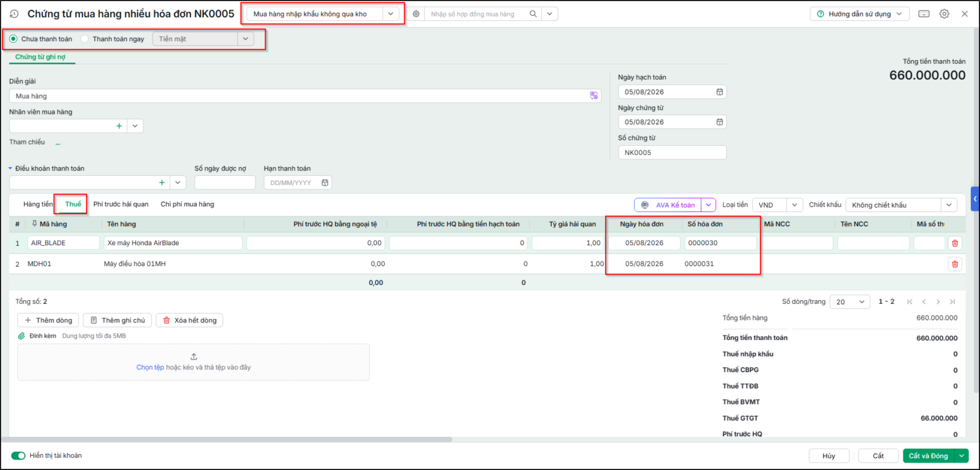Click the invoice number 0000031
Screen dimensions: 980x470
[x=699, y=264]
